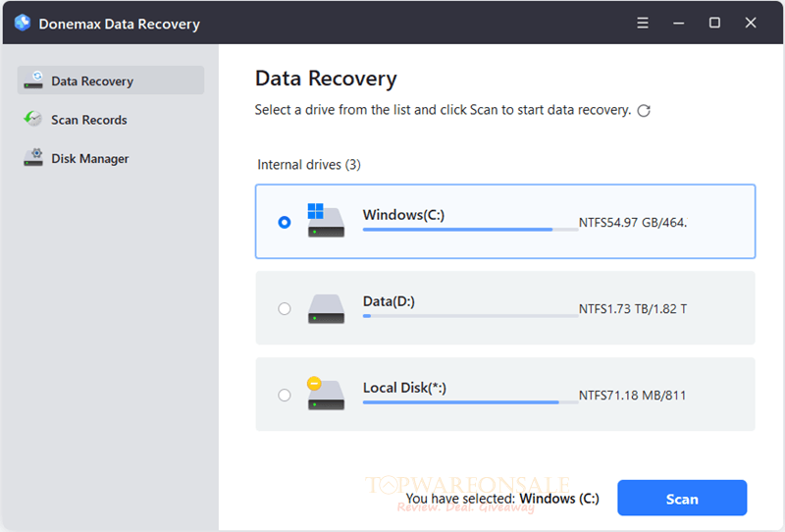
Task: Click the NTFS54.97 GB/464 size text
Action: [x=633, y=223]
